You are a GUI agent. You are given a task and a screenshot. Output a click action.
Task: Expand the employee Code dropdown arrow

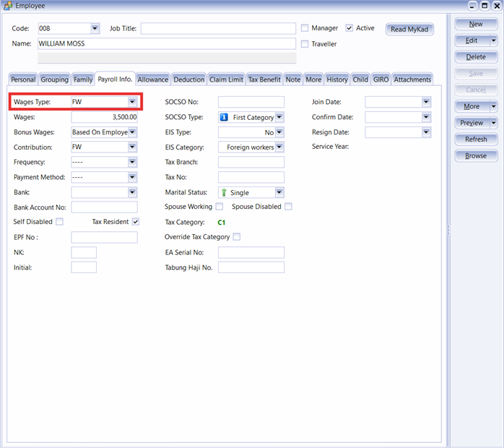[95, 29]
